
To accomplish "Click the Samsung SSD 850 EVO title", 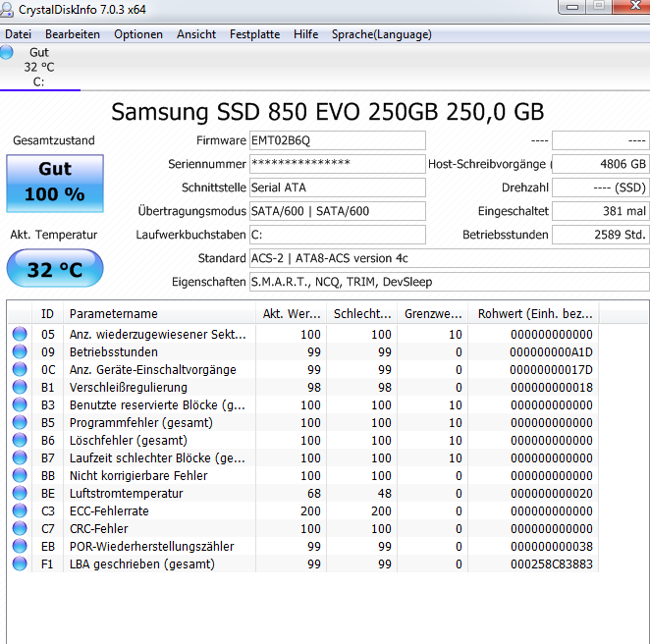I will (328, 112).
